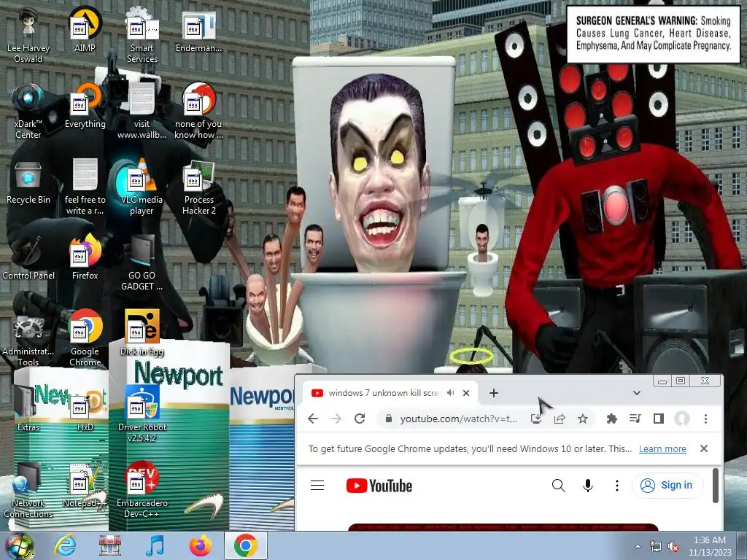
Task: Open YouTube search
Action: 558,485
